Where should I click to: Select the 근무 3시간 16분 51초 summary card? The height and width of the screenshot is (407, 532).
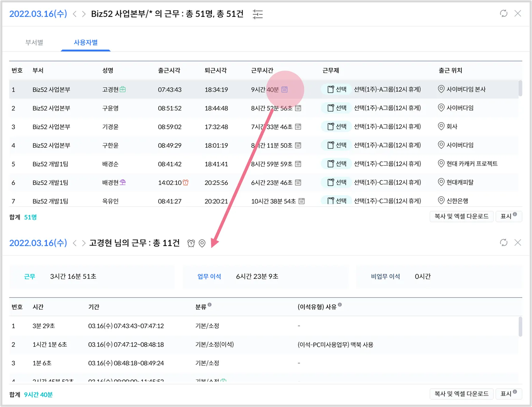pos(92,277)
